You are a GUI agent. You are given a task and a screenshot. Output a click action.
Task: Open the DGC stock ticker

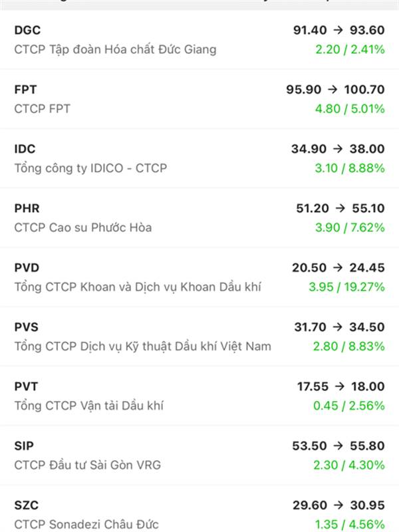coord(27,30)
